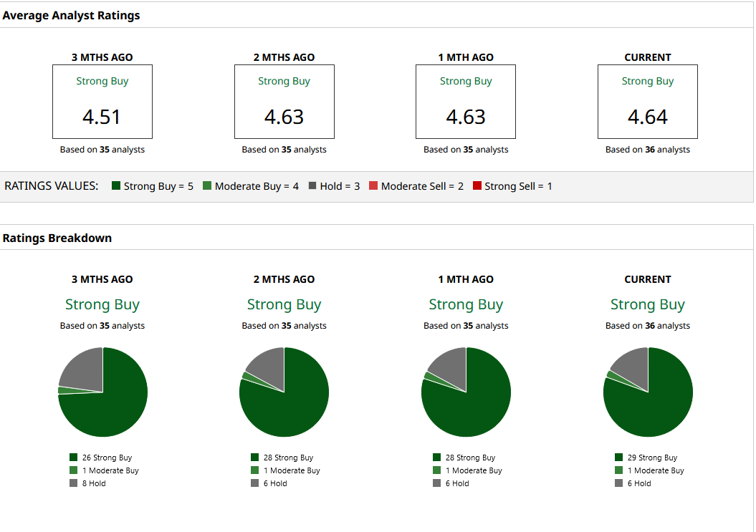The height and width of the screenshot is (532, 756).
Task: Click the Moderate Sell = 2 legend swatch
Action: (x=373, y=185)
